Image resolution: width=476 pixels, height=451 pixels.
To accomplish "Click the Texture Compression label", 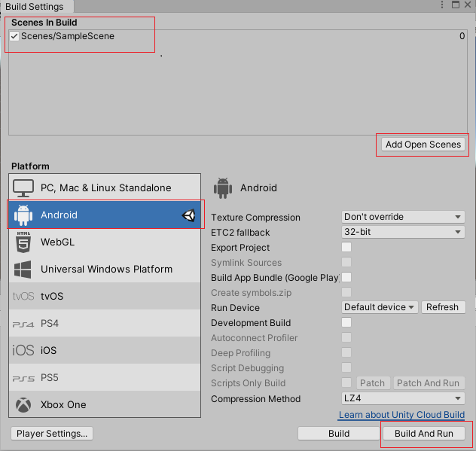I will coord(255,218).
